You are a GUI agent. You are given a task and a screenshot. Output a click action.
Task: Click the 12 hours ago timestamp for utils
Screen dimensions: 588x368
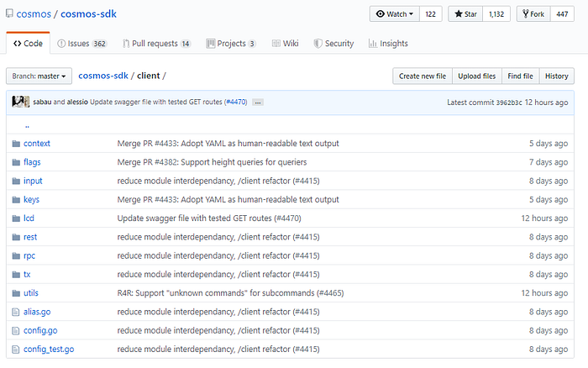544,293
